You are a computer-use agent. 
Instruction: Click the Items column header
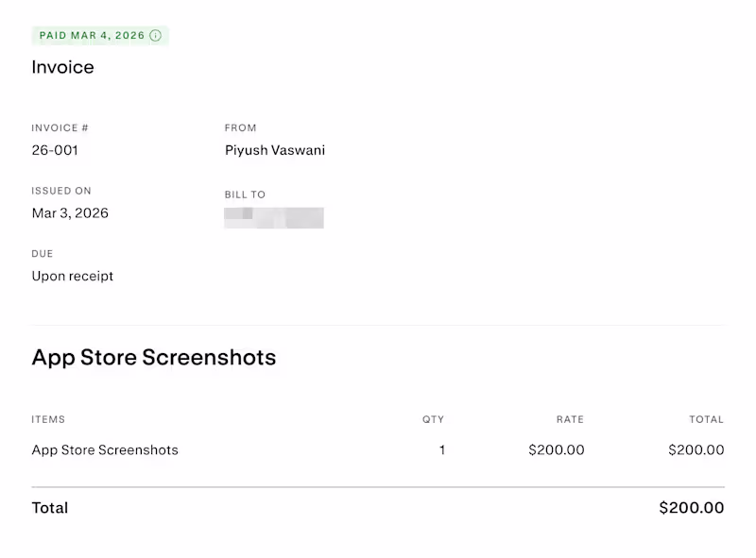pos(48,419)
